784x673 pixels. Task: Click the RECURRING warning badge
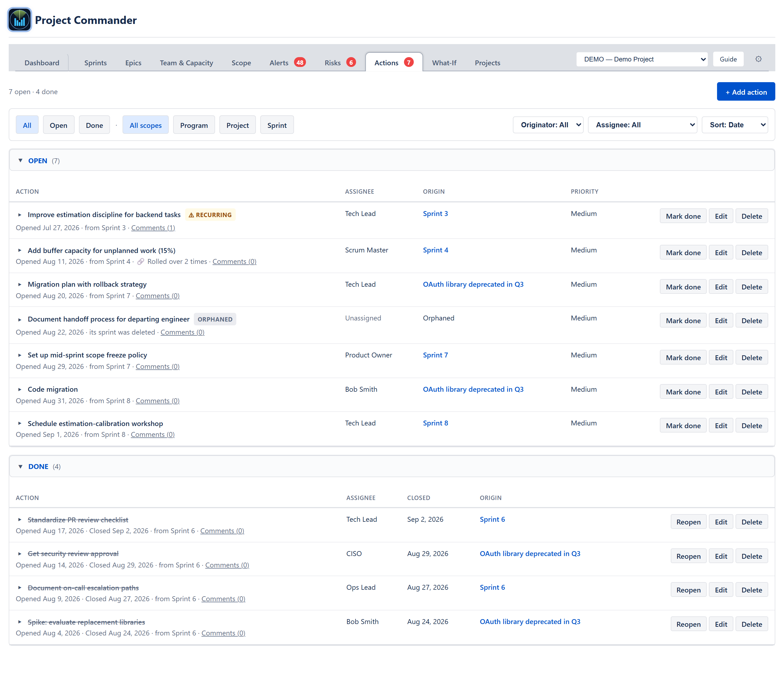(x=210, y=215)
